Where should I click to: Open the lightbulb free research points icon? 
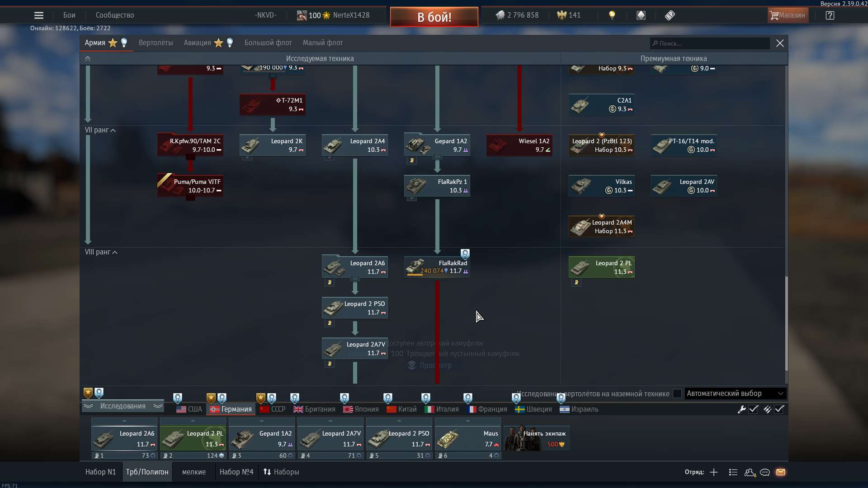[612, 15]
